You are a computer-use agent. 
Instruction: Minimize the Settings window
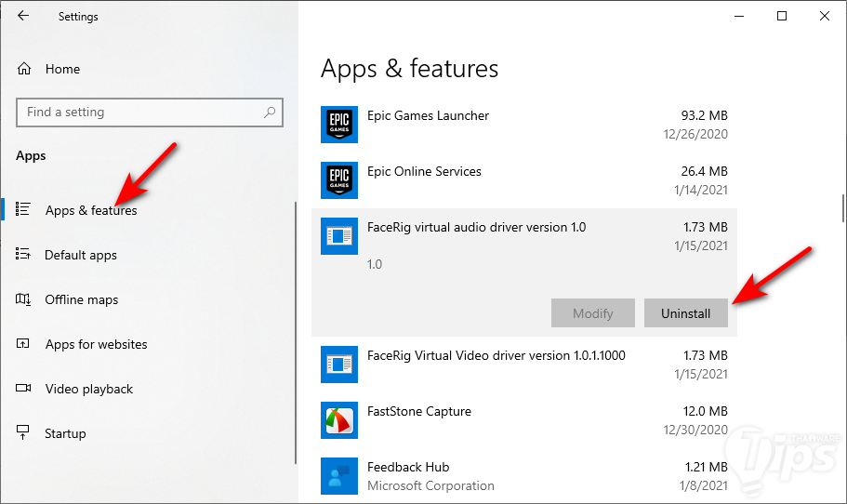pos(739,16)
